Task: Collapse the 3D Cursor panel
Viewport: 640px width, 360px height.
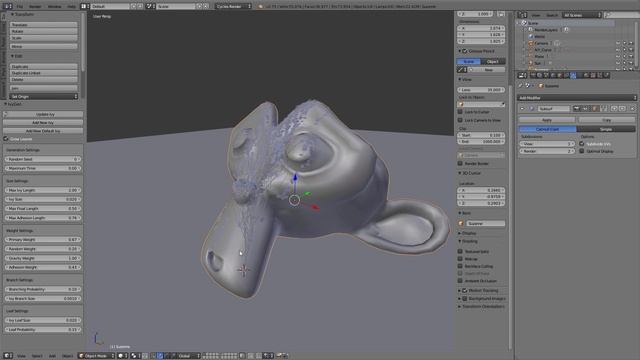Action: [469, 173]
